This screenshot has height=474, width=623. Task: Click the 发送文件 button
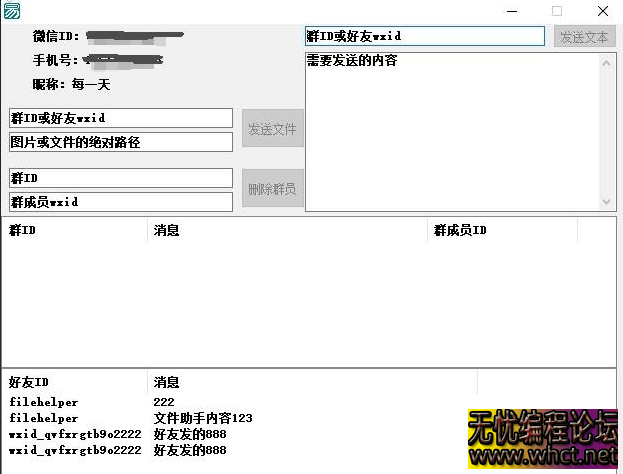pyautogui.click(x=272, y=128)
